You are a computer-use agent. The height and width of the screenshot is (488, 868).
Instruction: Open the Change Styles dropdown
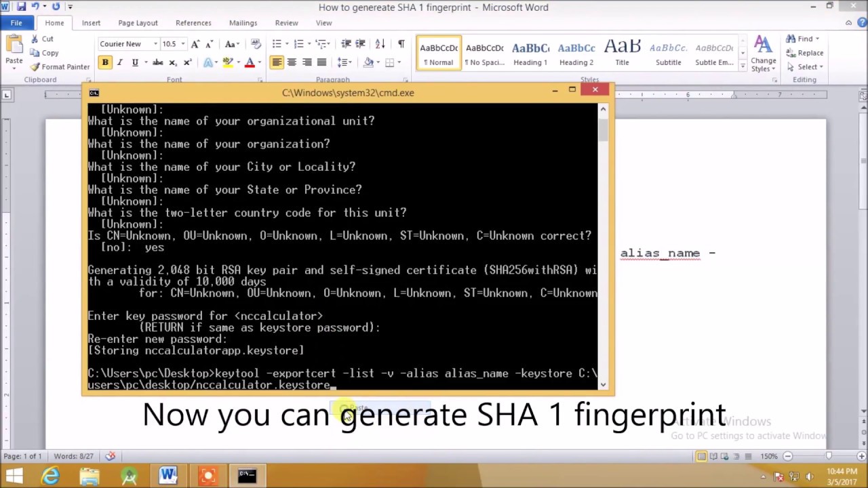point(764,54)
